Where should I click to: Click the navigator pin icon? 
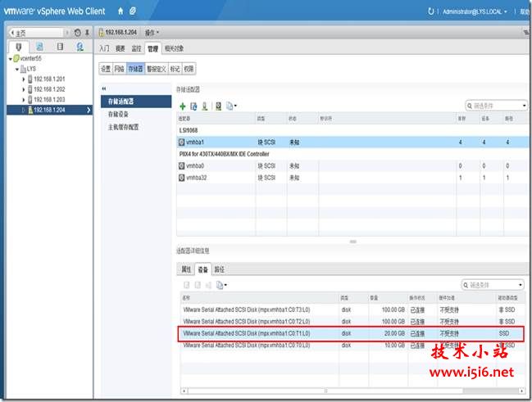[x=87, y=33]
